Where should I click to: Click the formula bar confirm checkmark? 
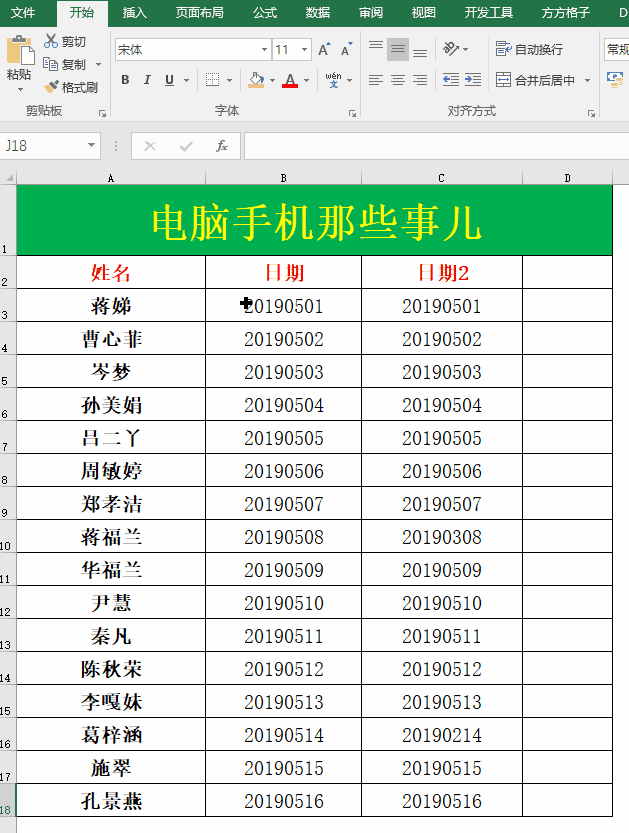coord(186,146)
